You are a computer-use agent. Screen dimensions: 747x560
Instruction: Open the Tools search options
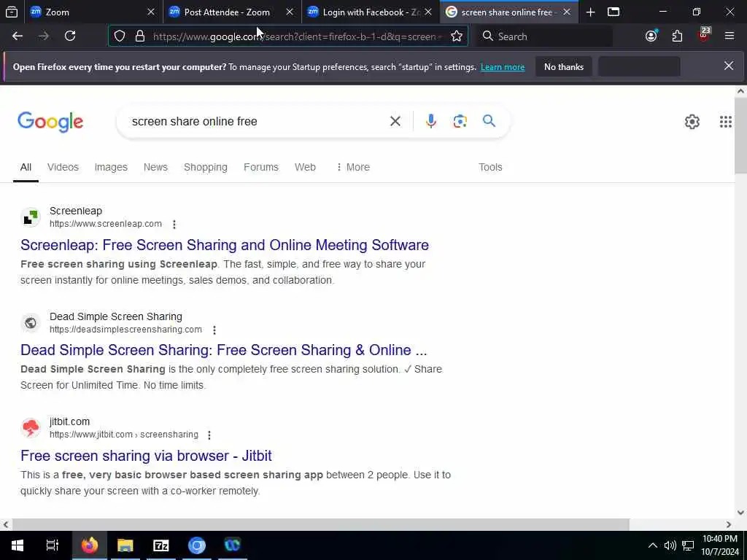coord(490,167)
